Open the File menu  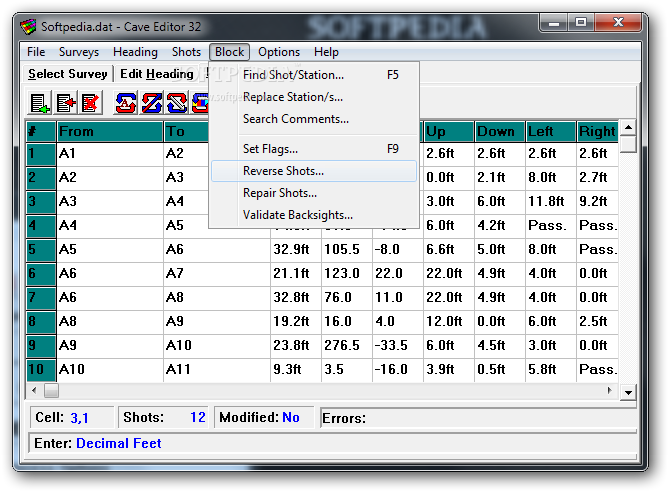[x=36, y=52]
